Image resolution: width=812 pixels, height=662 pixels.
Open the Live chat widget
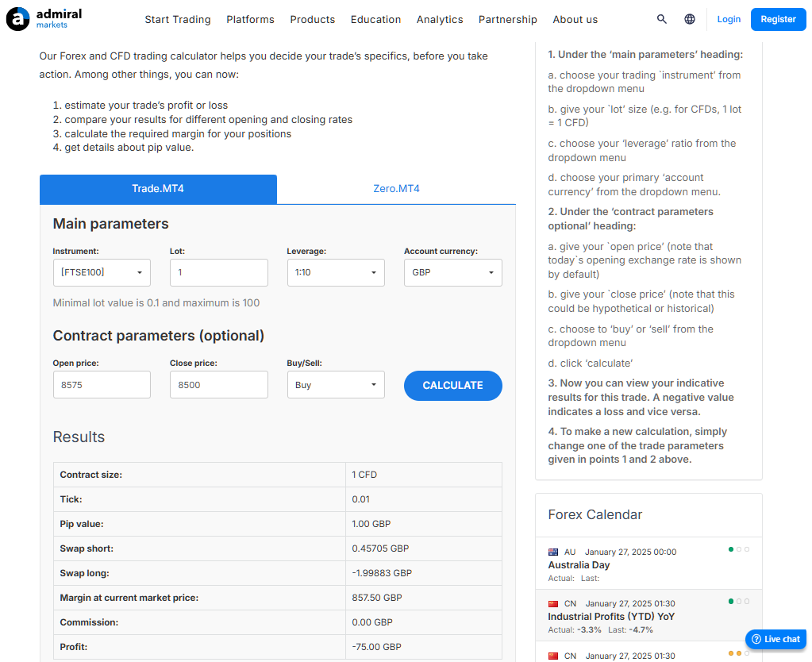(x=775, y=639)
